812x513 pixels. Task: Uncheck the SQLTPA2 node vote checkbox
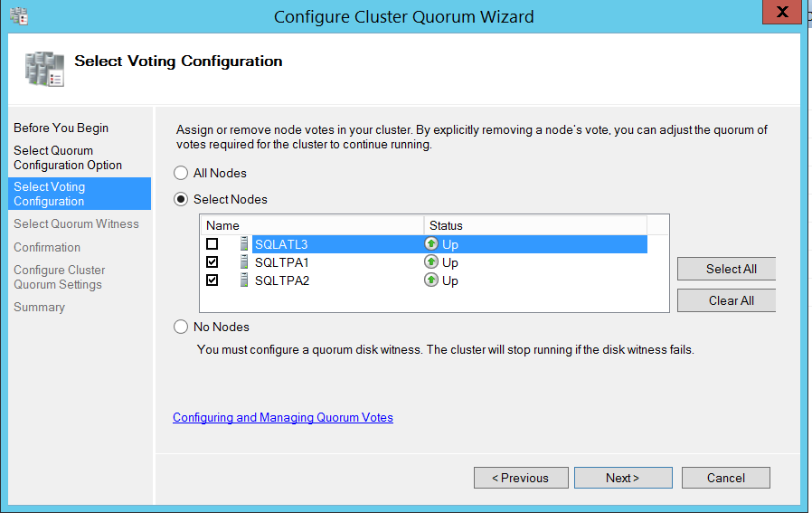click(x=212, y=280)
